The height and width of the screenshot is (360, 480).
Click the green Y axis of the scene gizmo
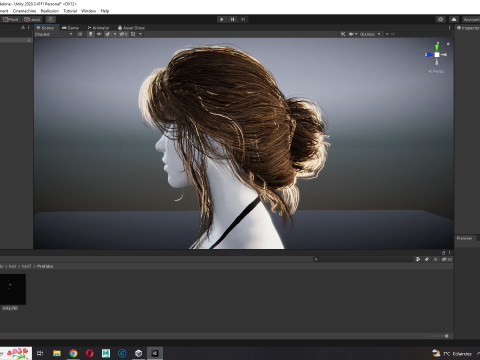tap(437, 47)
